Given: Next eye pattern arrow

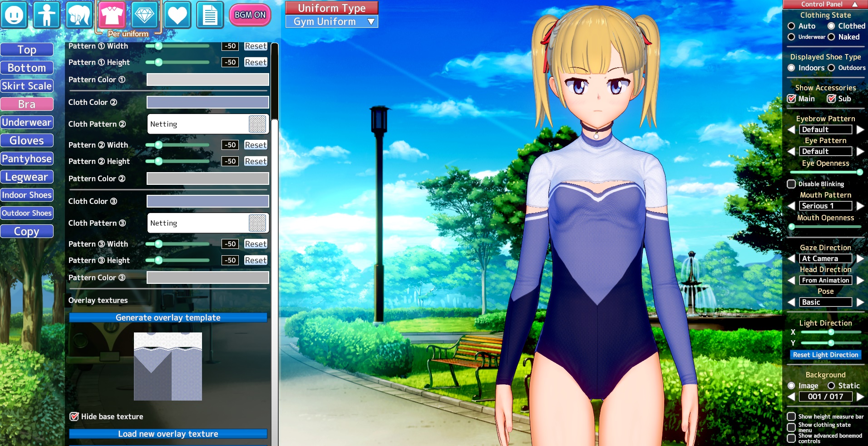Looking at the screenshot, I should tap(860, 151).
